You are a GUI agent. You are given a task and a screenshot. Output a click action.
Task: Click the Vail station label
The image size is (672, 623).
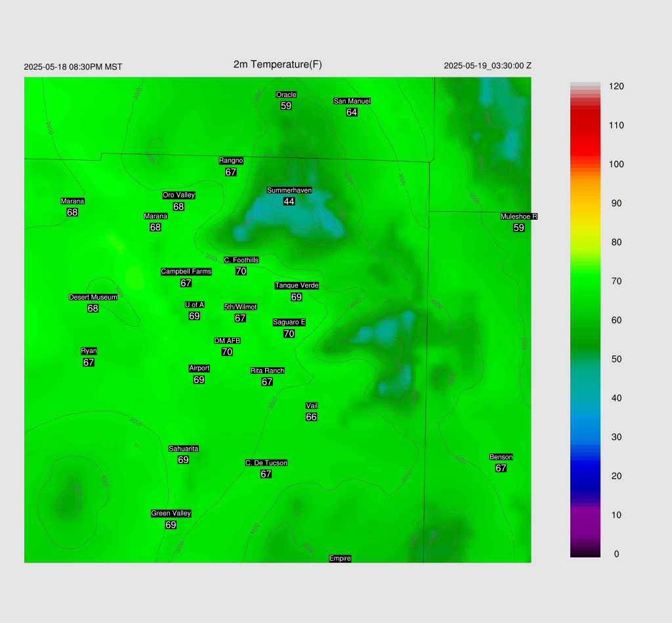312,406
